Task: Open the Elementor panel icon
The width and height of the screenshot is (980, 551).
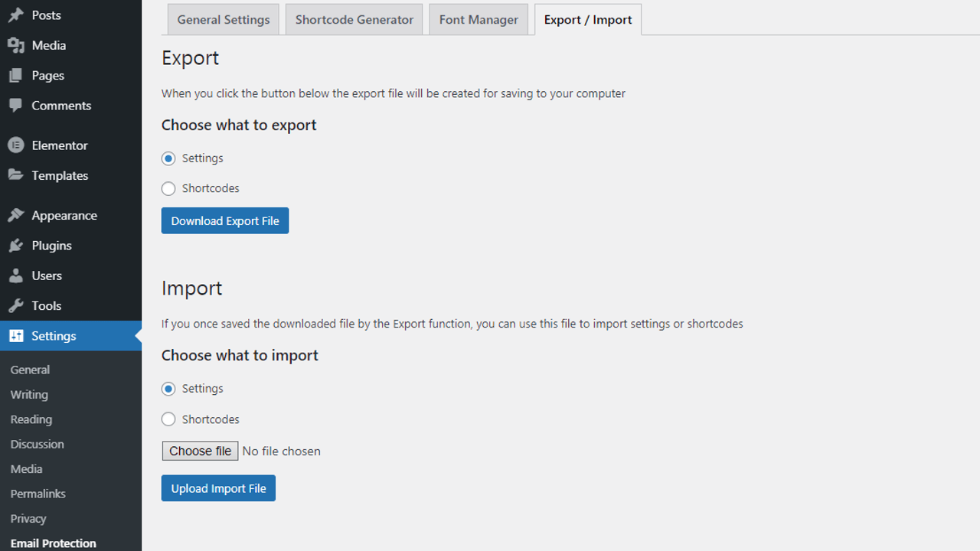Action: [x=15, y=145]
